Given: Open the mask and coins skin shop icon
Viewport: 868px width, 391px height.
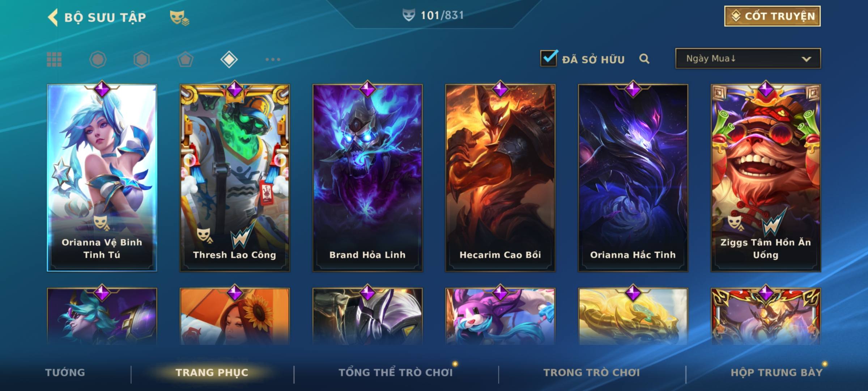Looking at the screenshot, I should 179,17.
